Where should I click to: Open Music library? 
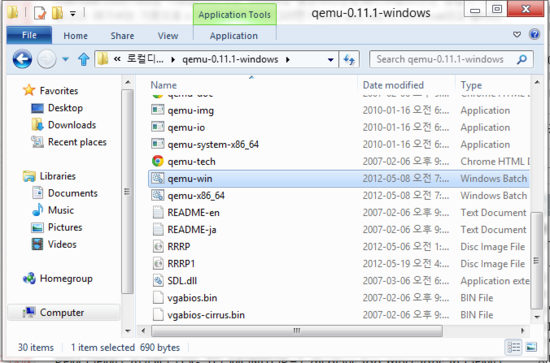click(61, 210)
